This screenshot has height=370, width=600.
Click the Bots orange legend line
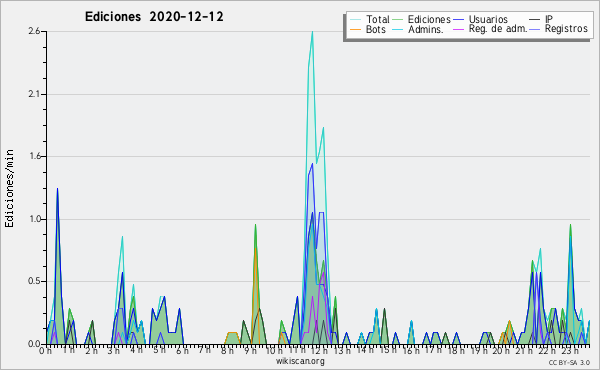(356, 29)
